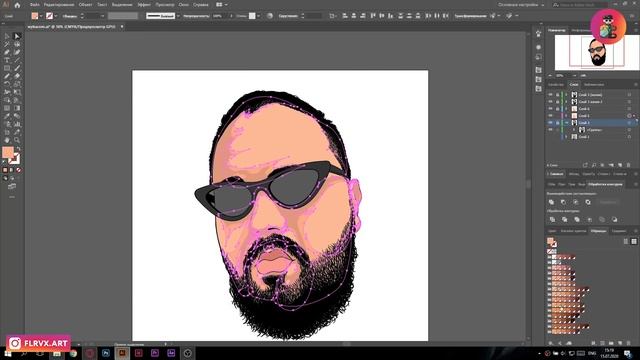Viewport: 640px width, 360px height.
Task: Open the Эффект menu
Action: click(144, 5)
